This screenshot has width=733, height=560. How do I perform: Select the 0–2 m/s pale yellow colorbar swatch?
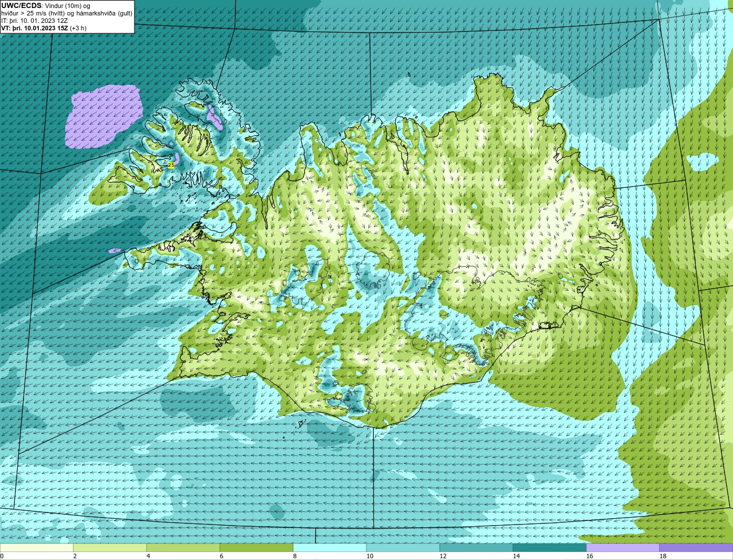pos(37,548)
